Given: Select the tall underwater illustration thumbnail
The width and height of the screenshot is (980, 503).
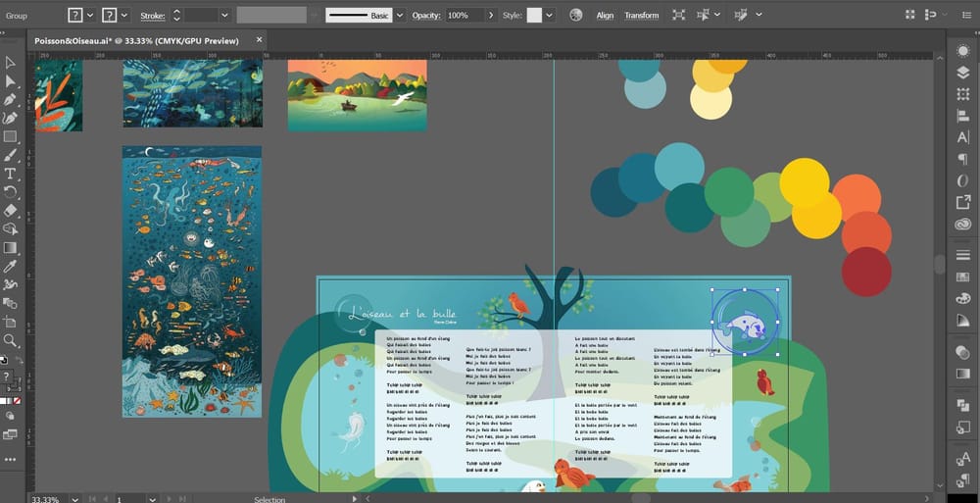Looking at the screenshot, I should [192, 281].
